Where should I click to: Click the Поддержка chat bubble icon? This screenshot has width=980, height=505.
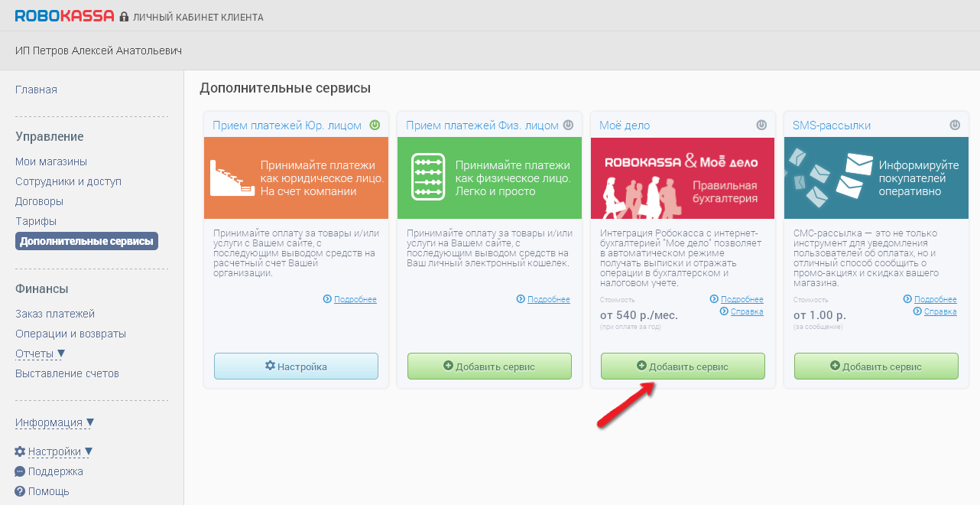coord(20,471)
